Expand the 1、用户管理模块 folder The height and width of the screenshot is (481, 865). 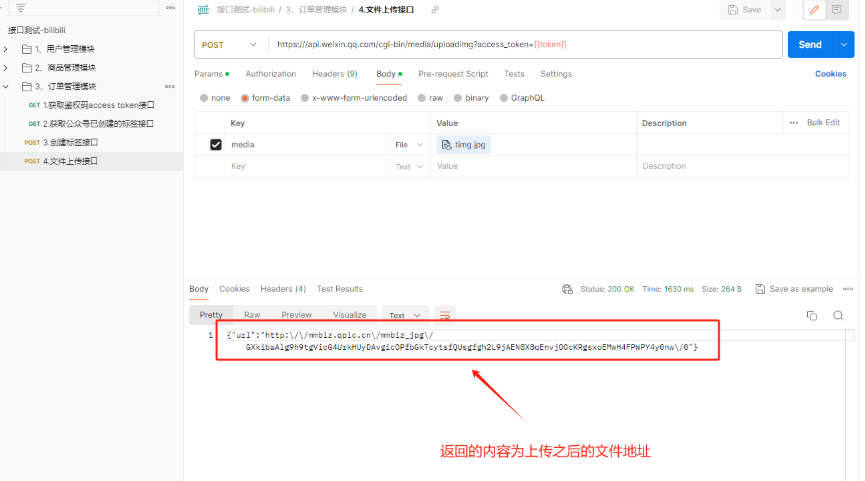[6, 49]
